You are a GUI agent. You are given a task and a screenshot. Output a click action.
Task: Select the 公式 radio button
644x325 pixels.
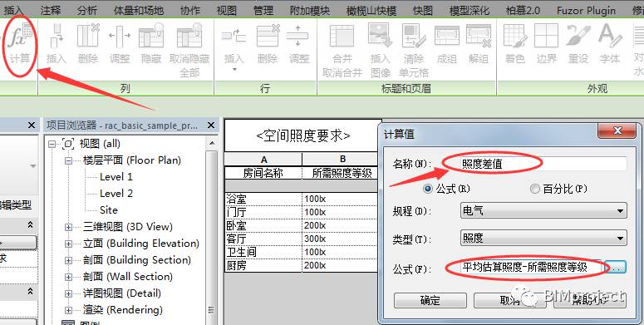coord(428,189)
